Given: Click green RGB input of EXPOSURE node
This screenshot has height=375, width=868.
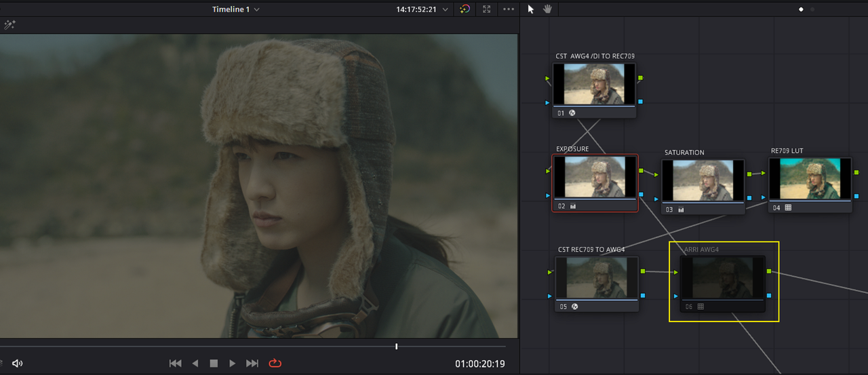Looking at the screenshot, I should click(x=549, y=171).
